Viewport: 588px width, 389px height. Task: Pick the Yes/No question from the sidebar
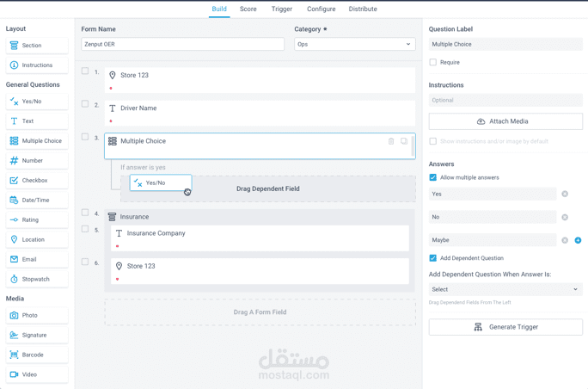click(37, 102)
